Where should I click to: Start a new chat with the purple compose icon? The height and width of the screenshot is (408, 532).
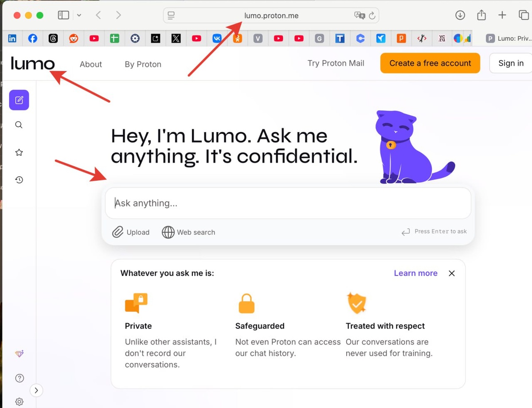(x=19, y=100)
